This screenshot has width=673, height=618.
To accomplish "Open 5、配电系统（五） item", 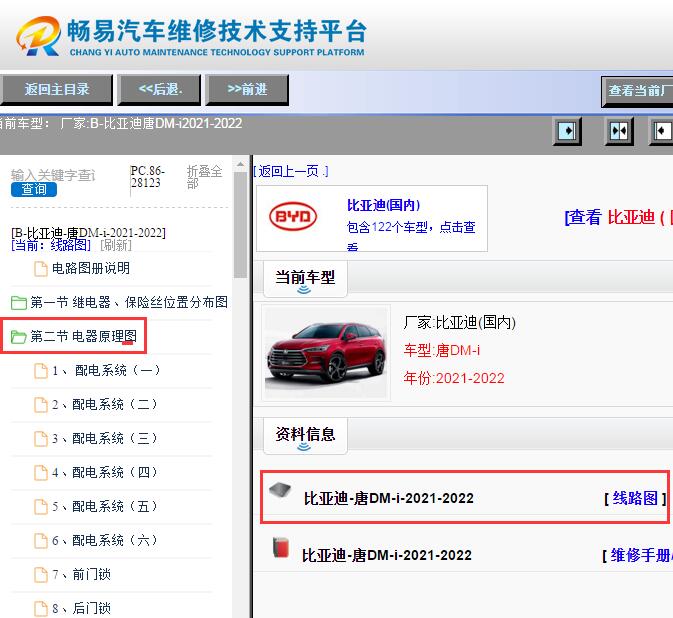I will coord(105,506).
